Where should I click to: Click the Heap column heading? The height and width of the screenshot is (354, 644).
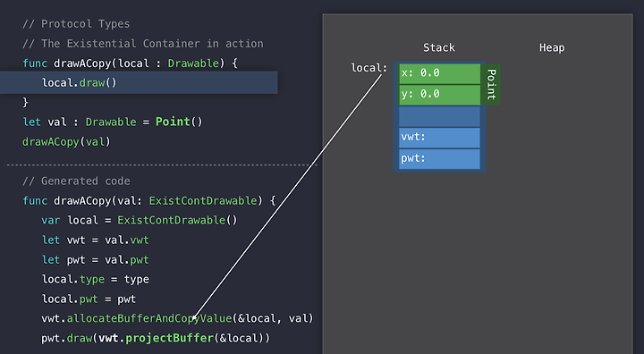[x=552, y=47]
